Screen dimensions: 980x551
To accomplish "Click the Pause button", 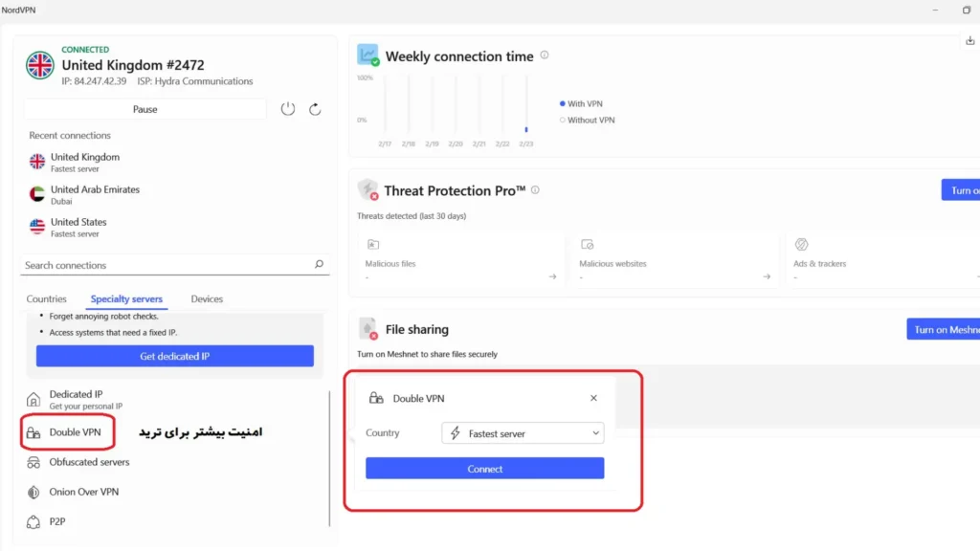I will 145,109.
